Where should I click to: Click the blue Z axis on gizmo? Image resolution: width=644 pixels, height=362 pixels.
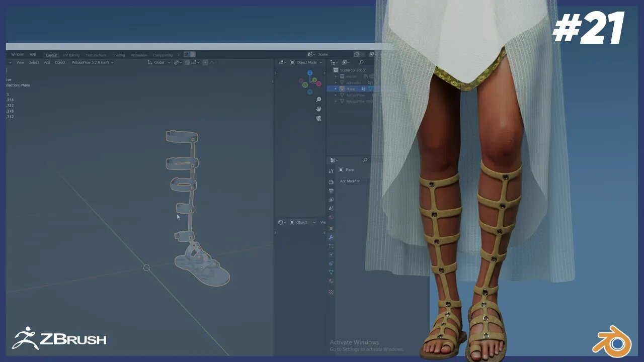click(310, 73)
